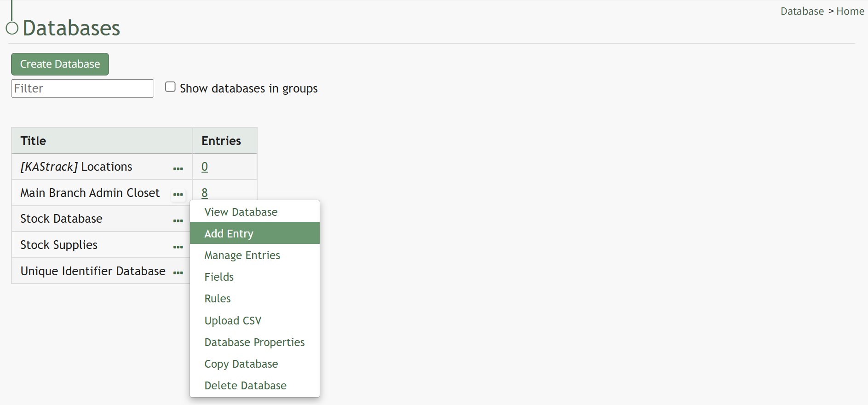
Task: Go to the Home breadcrumb link
Action: pos(850,11)
